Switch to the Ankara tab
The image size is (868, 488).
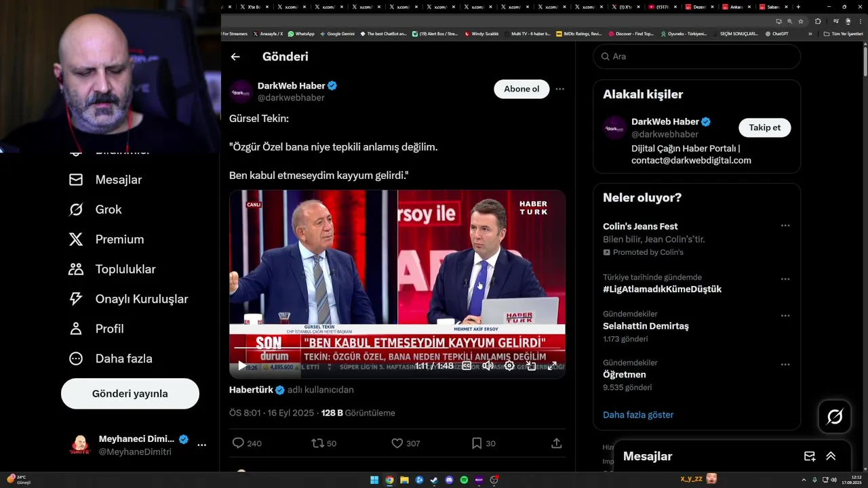point(735,7)
